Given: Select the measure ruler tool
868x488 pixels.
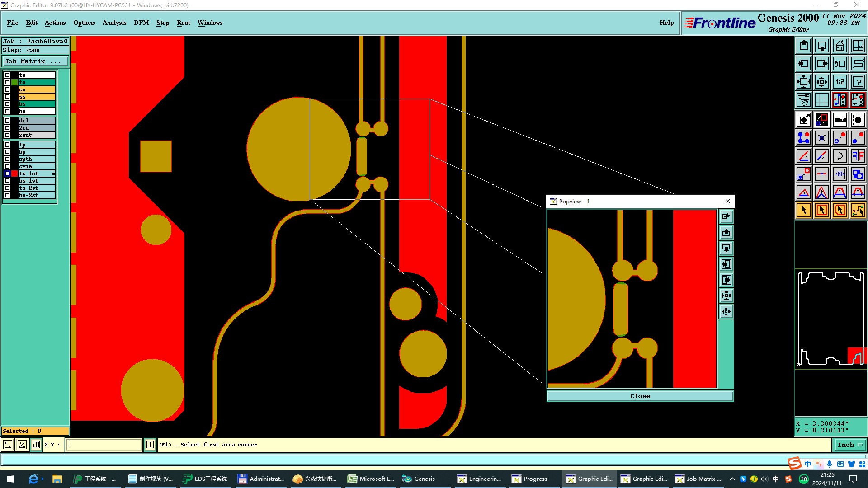Looking at the screenshot, I should click(x=840, y=120).
